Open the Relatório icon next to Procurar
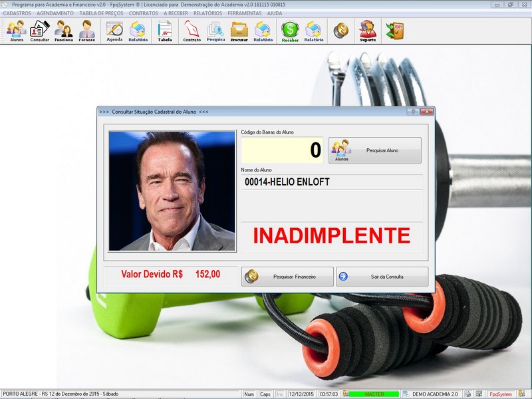The image size is (532, 399). coord(263,31)
